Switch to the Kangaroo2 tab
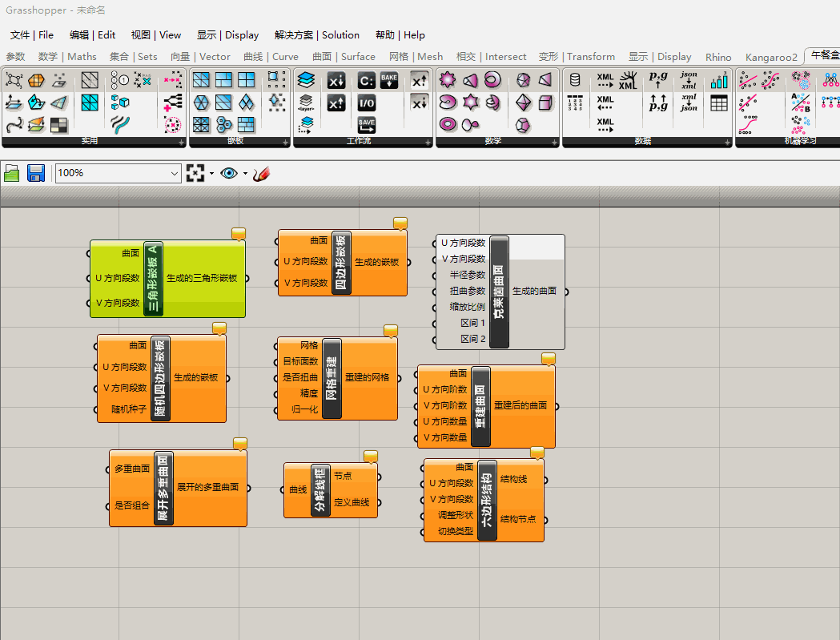The width and height of the screenshot is (840, 640). 771,57
